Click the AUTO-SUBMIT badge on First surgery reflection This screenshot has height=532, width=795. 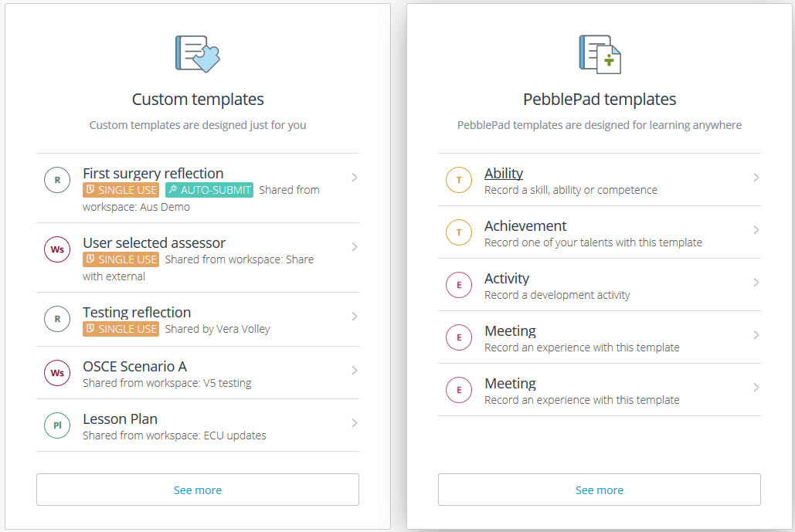tap(209, 190)
